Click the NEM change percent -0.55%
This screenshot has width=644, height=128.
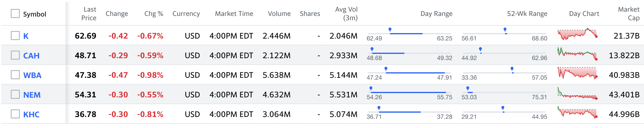(150, 95)
